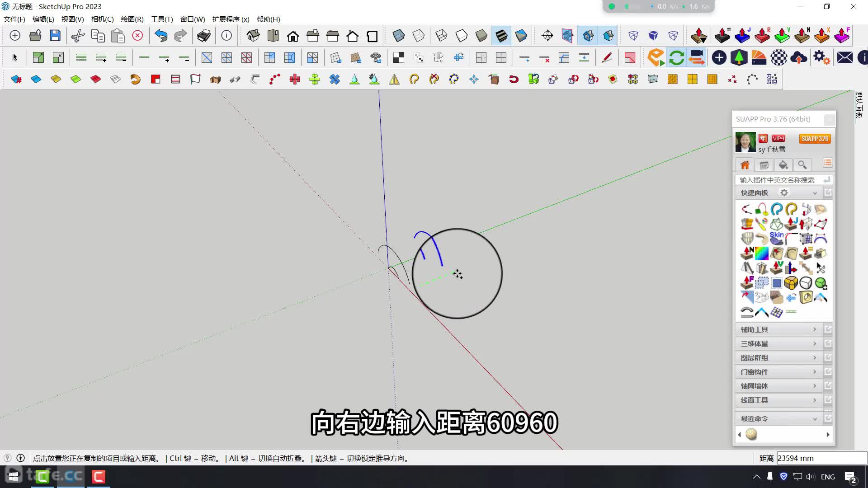This screenshot has height=488, width=868.
Task: Expand the 辅助工具 section
Action: (778, 329)
